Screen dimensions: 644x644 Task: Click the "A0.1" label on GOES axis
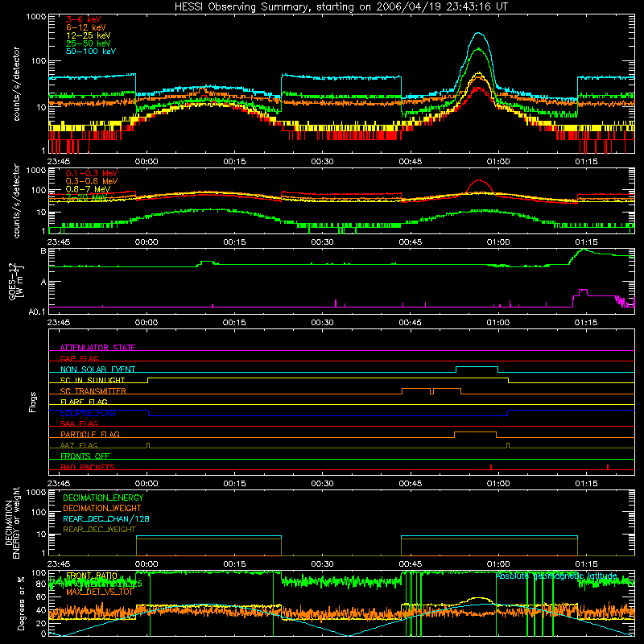37,312
